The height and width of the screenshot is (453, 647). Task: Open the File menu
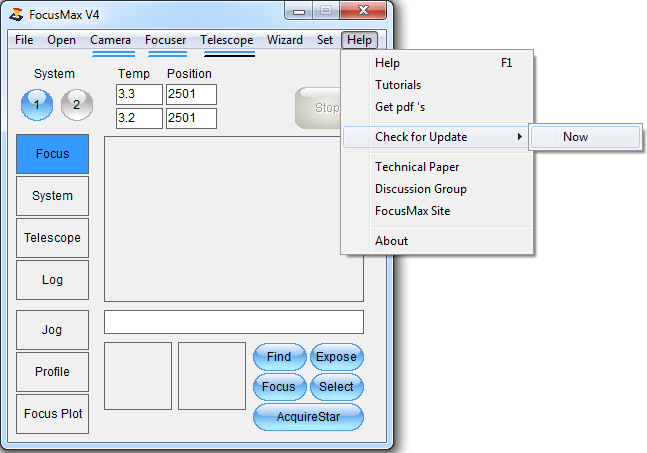pos(24,40)
